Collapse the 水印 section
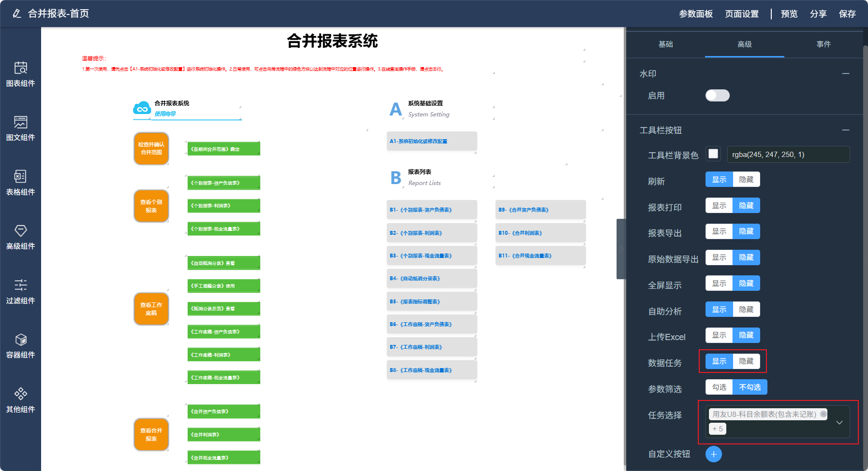The image size is (868, 471). tap(845, 73)
